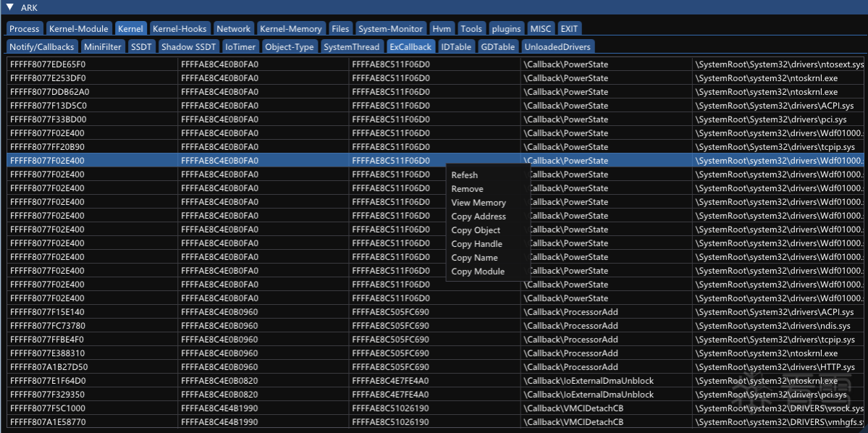
Task: Open the IDTable sub-tab
Action: click(x=456, y=47)
